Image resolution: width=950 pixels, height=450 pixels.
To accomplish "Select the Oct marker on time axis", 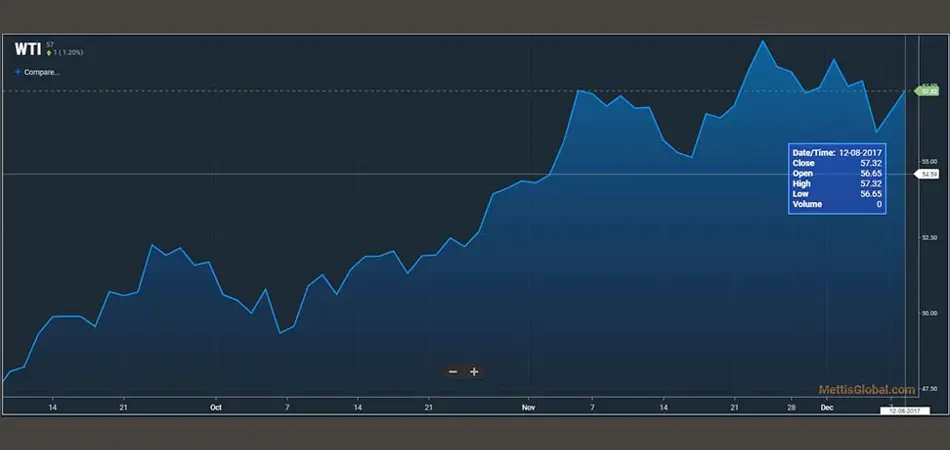I will (x=214, y=408).
